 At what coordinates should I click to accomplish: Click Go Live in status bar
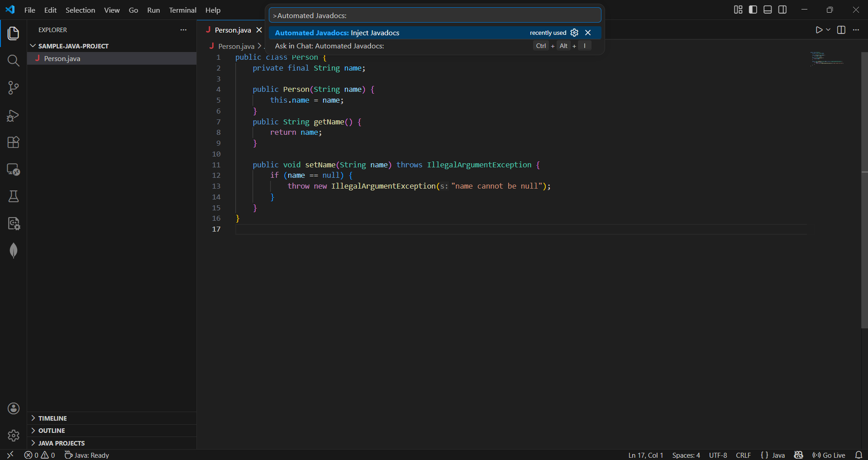(829, 455)
